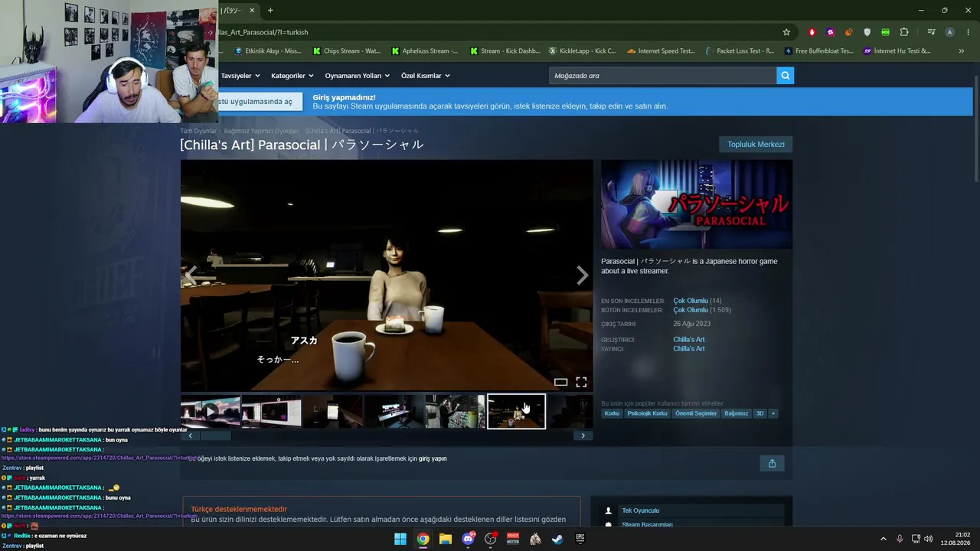Click the Psikolojik Korku tag
This screenshot has width=980, height=551.
(647, 413)
